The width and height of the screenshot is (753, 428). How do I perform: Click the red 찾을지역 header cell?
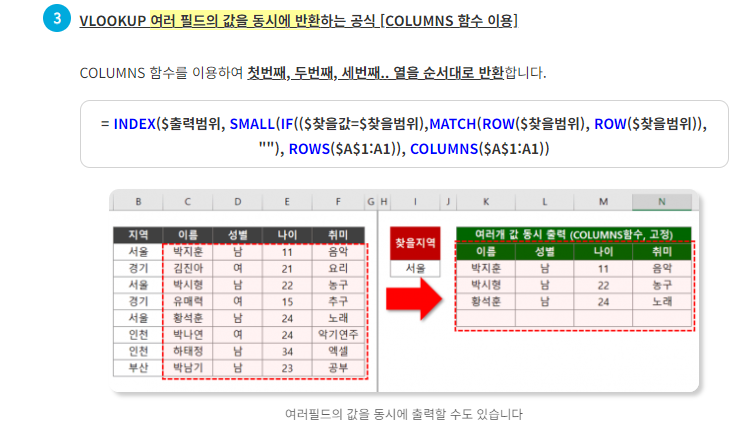(x=413, y=243)
